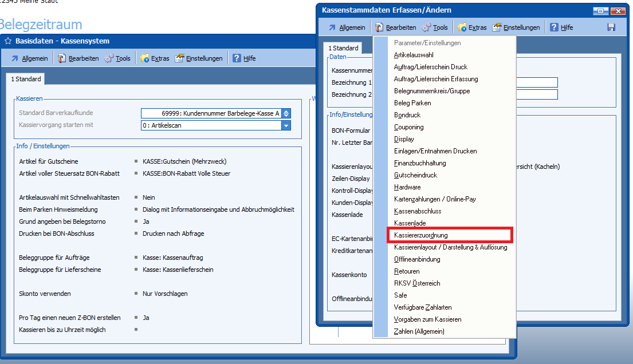Open Tools in Basisdaten toolbar

117,58
